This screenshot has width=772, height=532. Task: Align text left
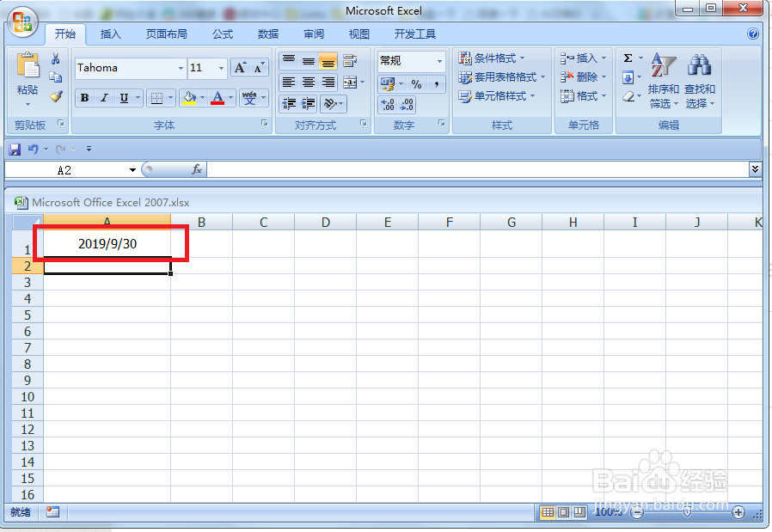pos(289,83)
